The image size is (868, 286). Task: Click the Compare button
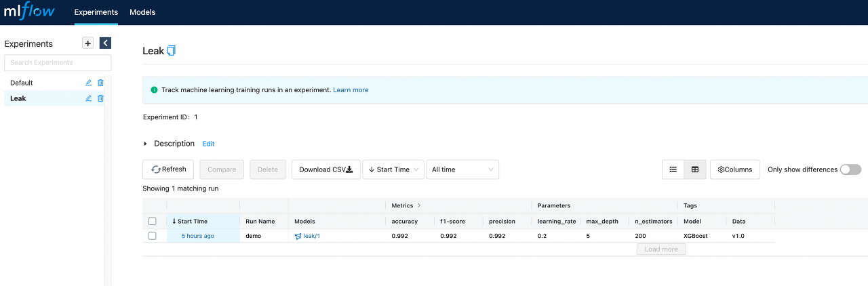222,169
